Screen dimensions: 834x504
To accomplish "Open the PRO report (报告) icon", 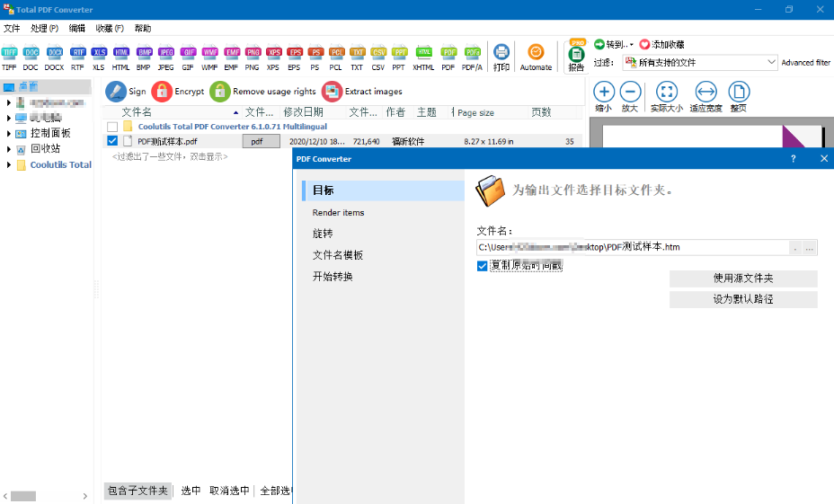I will tap(577, 54).
